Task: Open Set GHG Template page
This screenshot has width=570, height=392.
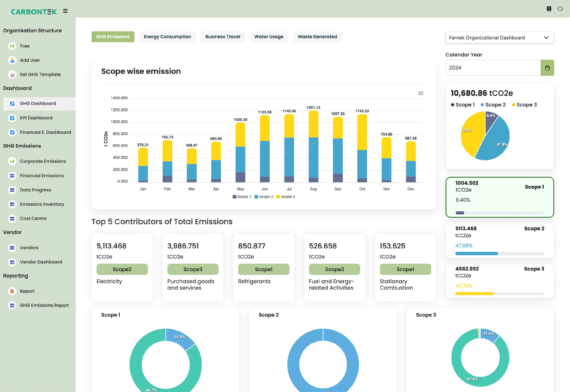Action: pyautogui.click(x=40, y=74)
